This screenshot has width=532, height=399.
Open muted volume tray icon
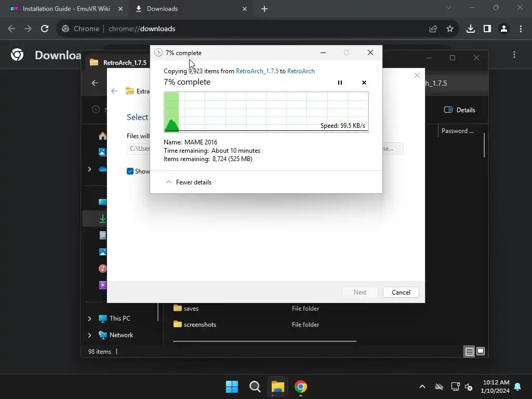coord(469,387)
